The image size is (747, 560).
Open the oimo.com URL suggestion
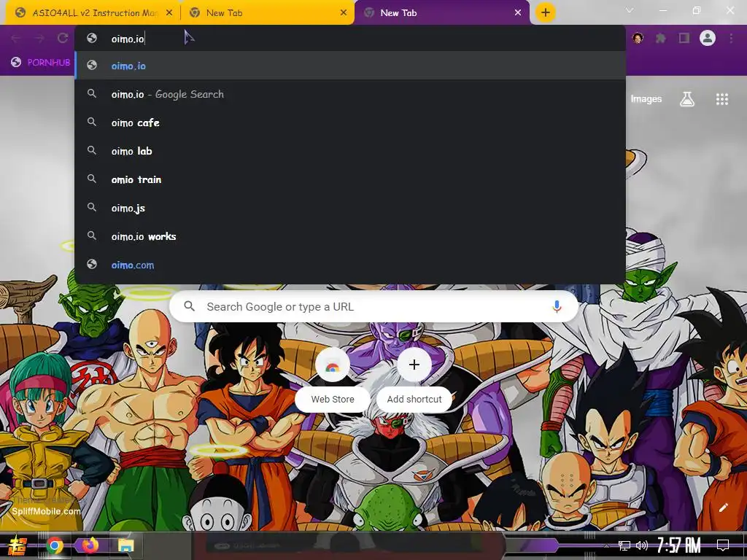(x=349, y=265)
